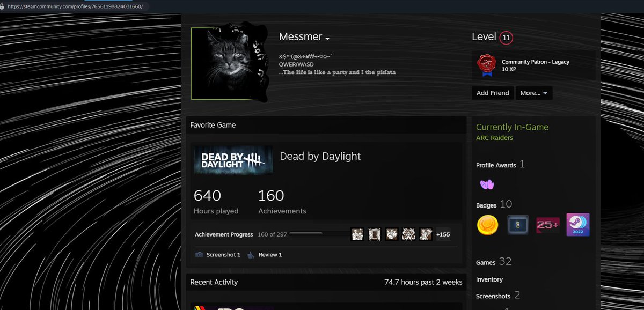Open the Screenshots 2 sidebar link
The height and width of the screenshot is (310, 644).
point(498,296)
